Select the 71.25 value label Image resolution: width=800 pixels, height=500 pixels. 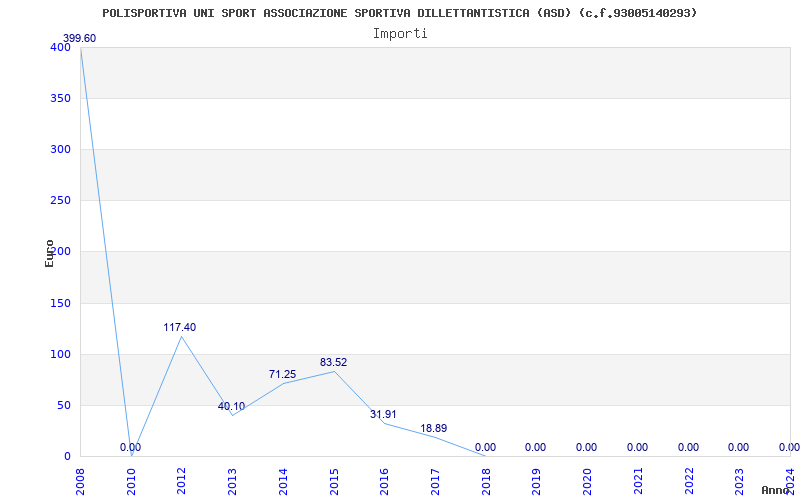pos(282,374)
